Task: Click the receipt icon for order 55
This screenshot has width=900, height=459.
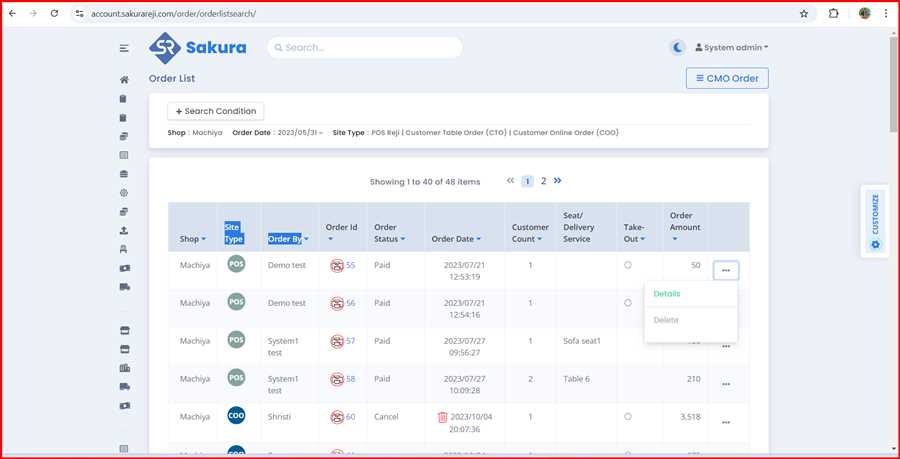Action: tap(337, 265)
